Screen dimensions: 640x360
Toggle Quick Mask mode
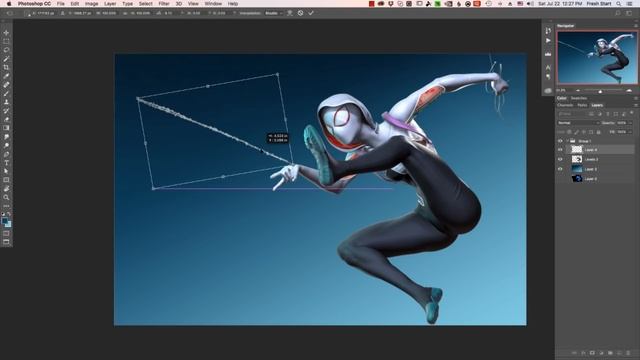6,233
